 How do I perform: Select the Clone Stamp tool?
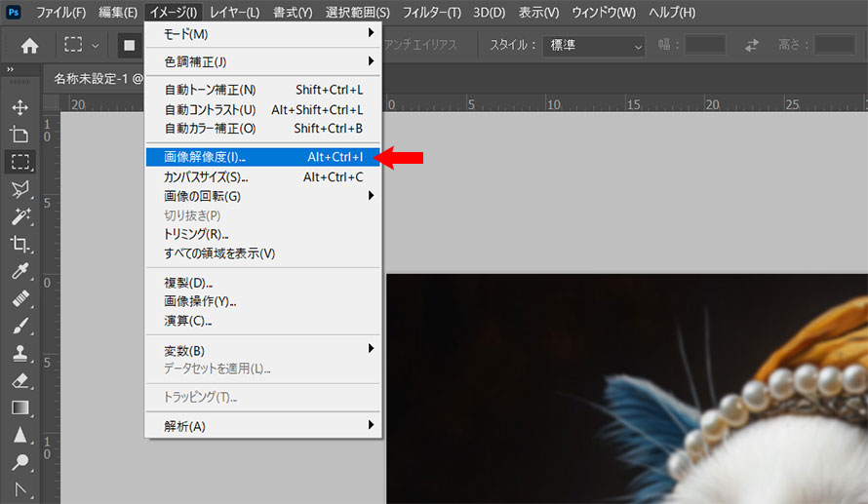pos(20,353)
